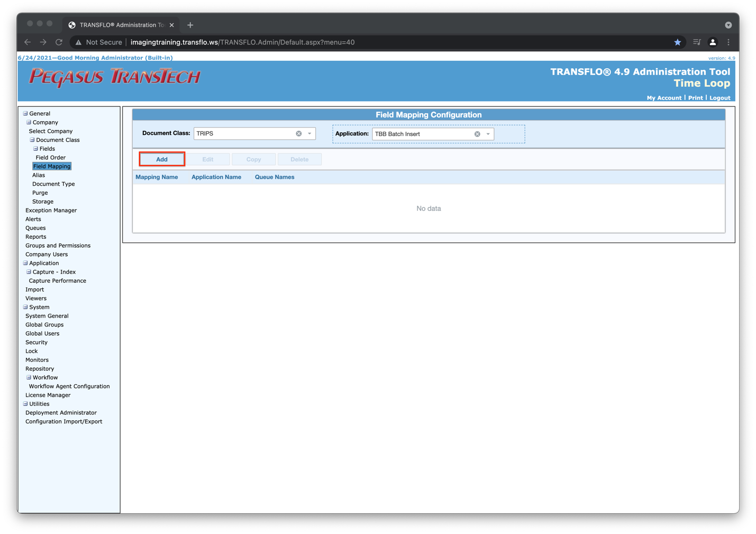Click the browser address bar URL

tap(242, 42)
